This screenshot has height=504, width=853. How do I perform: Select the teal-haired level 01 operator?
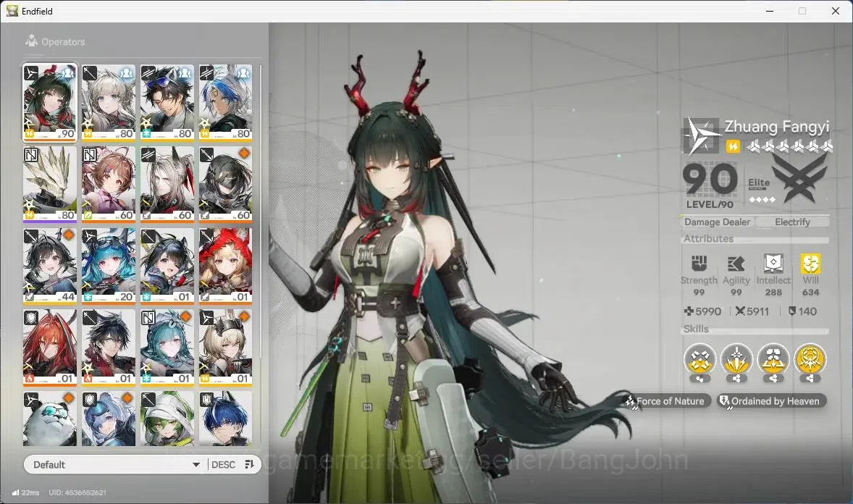(x=167, y=348)
